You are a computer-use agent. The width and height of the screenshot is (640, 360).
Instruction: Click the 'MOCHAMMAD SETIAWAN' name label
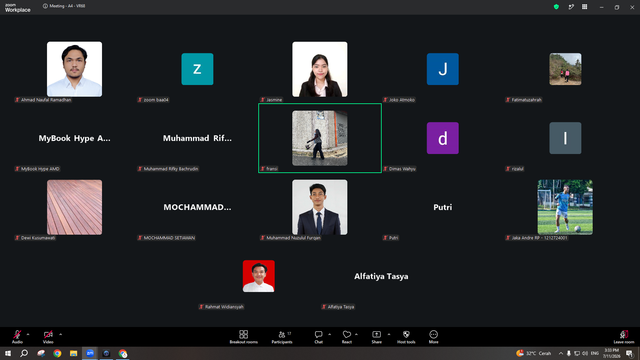(166, 238)
